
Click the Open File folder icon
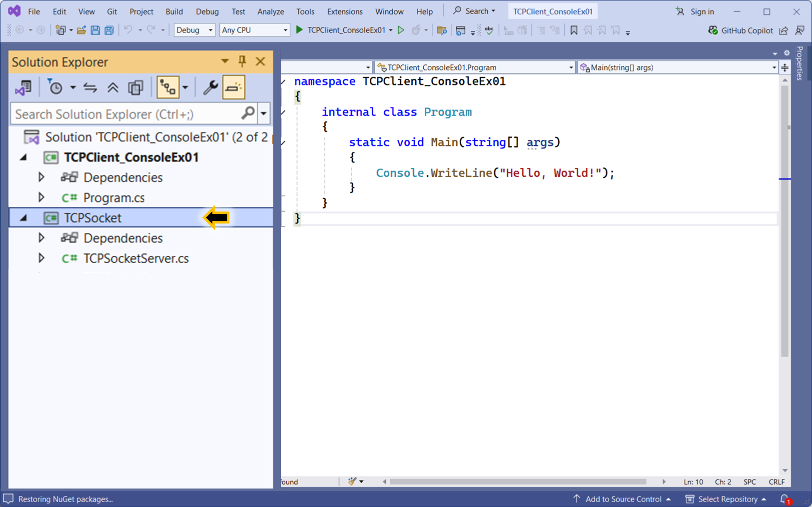pos(81,30)
